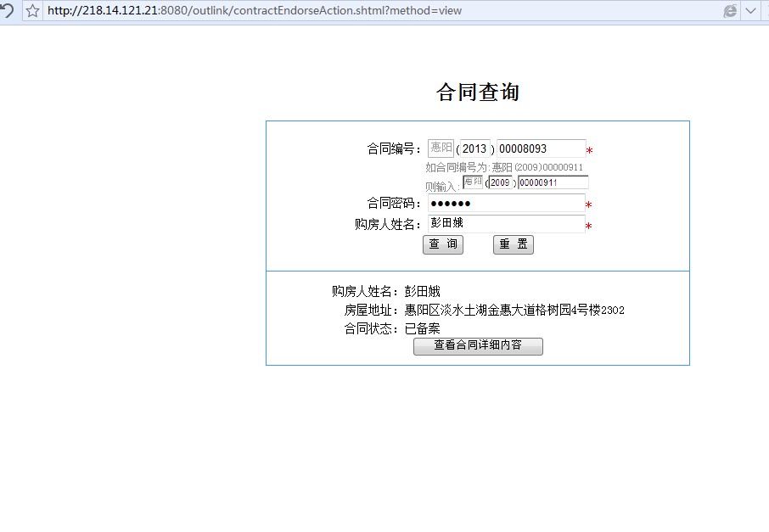Click the 购房人姓名 label in the results panel
769x532 pixels.
[365, 291]
